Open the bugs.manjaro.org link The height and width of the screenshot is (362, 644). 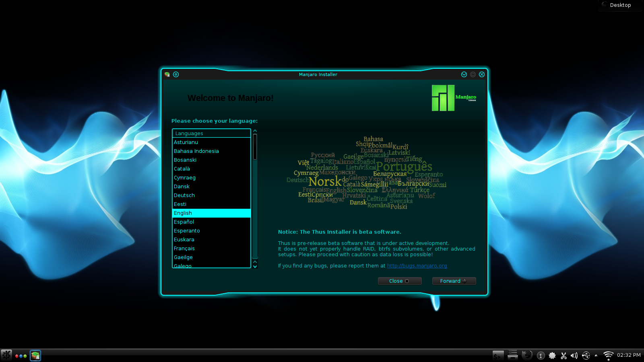point(417,266)
